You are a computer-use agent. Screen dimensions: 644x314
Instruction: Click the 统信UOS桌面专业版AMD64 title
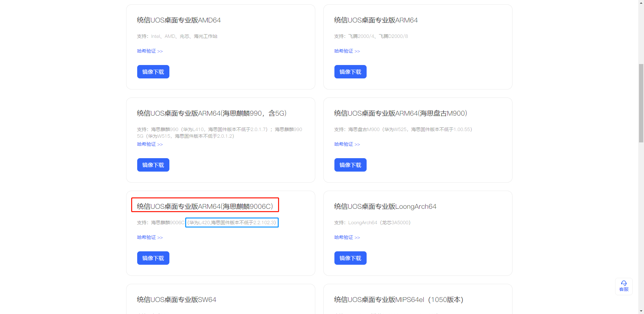[x=179, y=20]
